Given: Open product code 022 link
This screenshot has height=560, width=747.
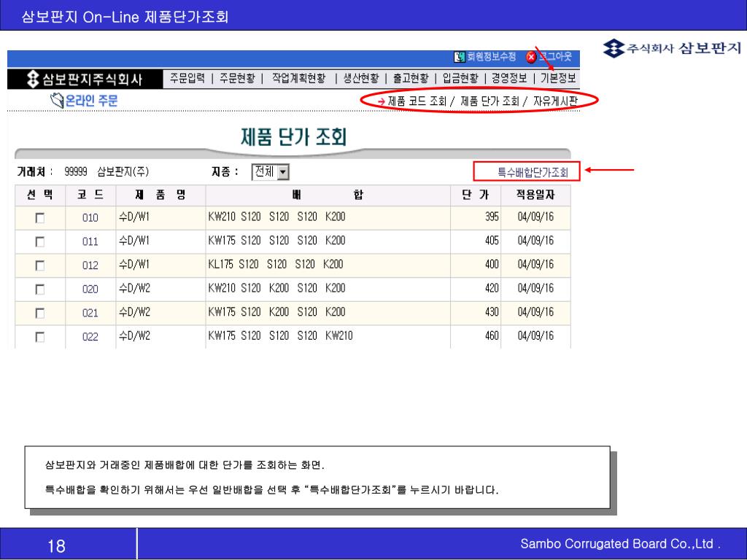Looking at the screenshot, I should (90, 337).
